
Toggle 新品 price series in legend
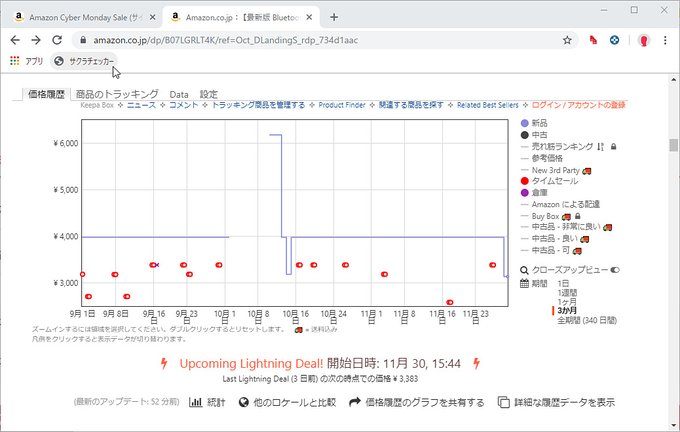[x=534, y=123]
